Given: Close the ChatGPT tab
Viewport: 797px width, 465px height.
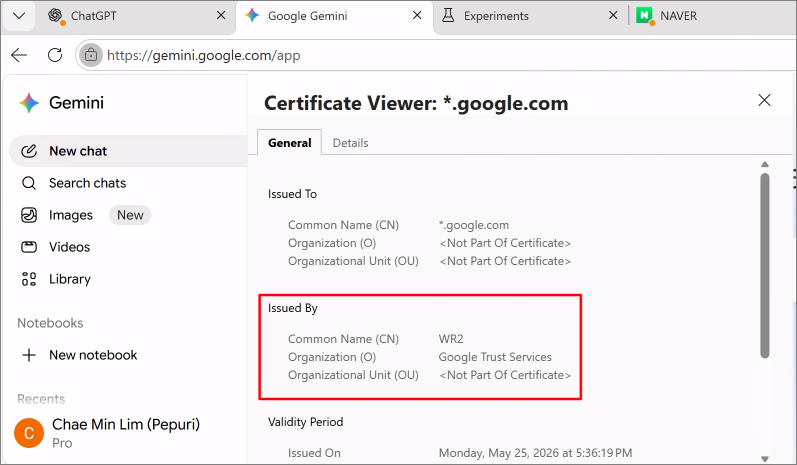Looking at the screenshot, I should [x=221, y=15].
